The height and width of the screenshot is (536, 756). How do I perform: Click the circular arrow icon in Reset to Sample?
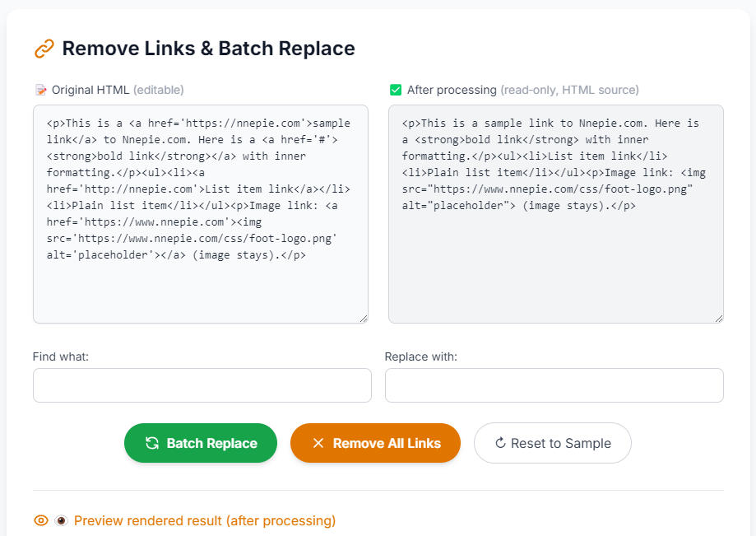pyautogui.click(x=500, y=443)
